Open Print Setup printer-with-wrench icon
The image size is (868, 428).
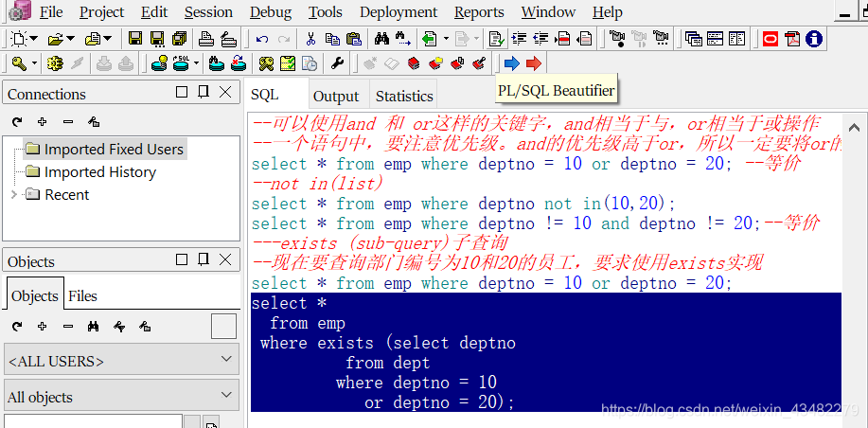click(x=229, y=39)
